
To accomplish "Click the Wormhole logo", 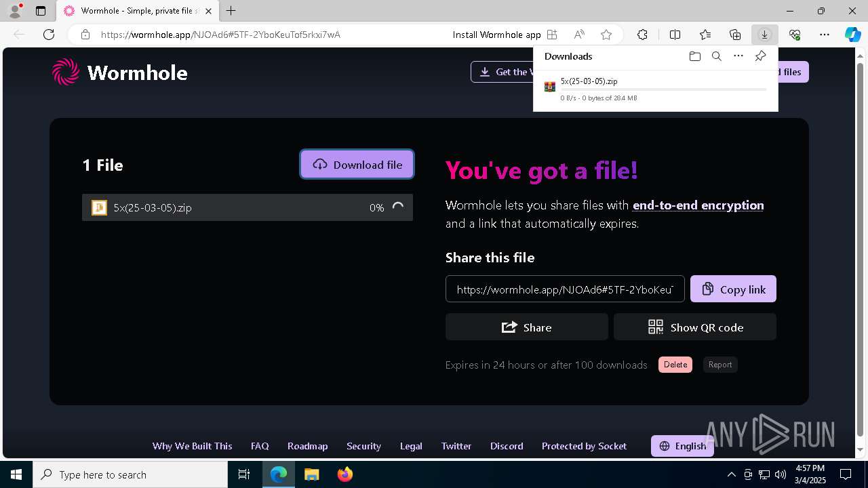I will tap(120, 73).
